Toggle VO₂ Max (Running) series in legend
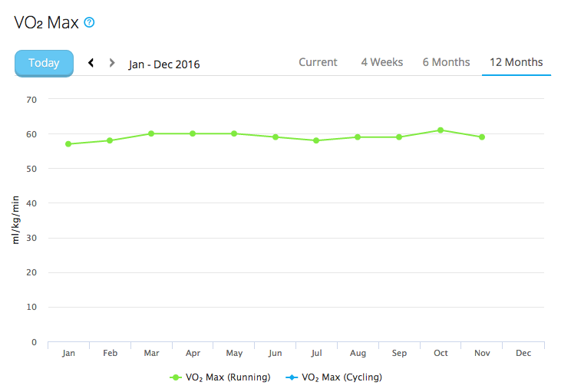The image size is (571, 392). point(220,377)
